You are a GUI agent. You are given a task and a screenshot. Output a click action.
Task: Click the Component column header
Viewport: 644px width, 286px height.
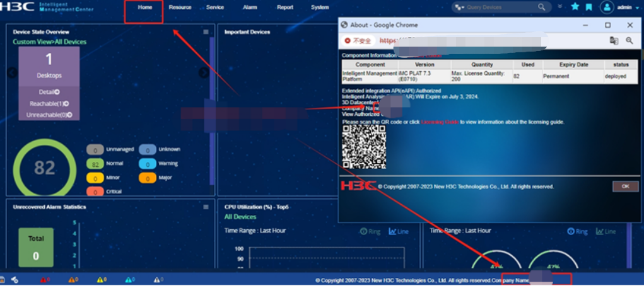[x=370, y=64]
